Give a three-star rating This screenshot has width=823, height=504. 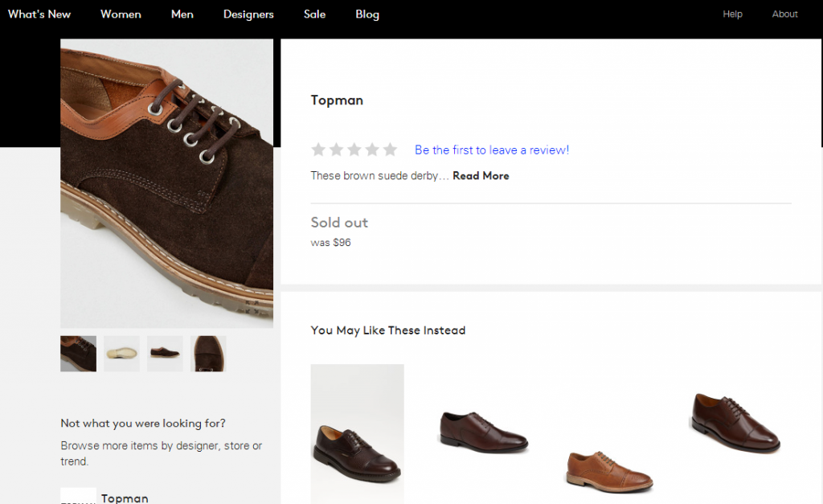point(354,150)
